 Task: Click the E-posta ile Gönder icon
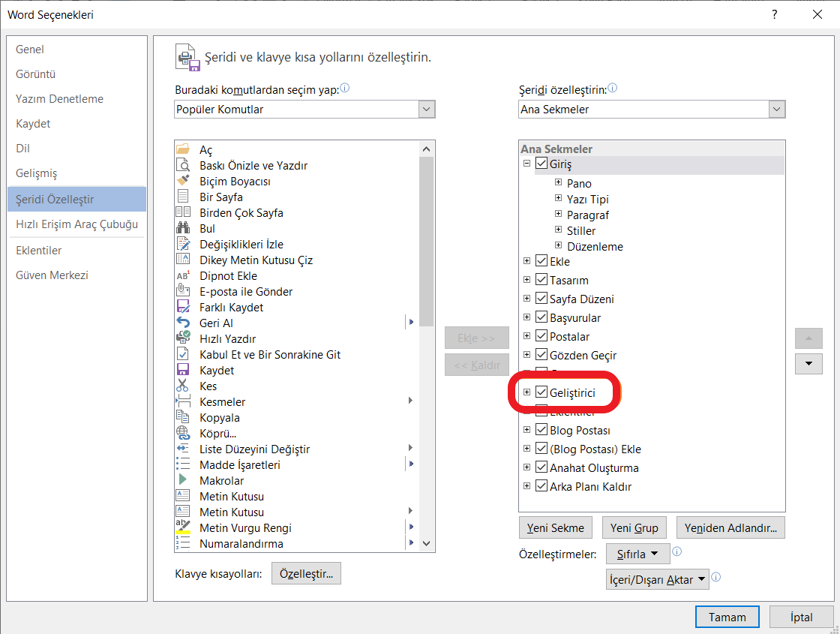(183, 291)
